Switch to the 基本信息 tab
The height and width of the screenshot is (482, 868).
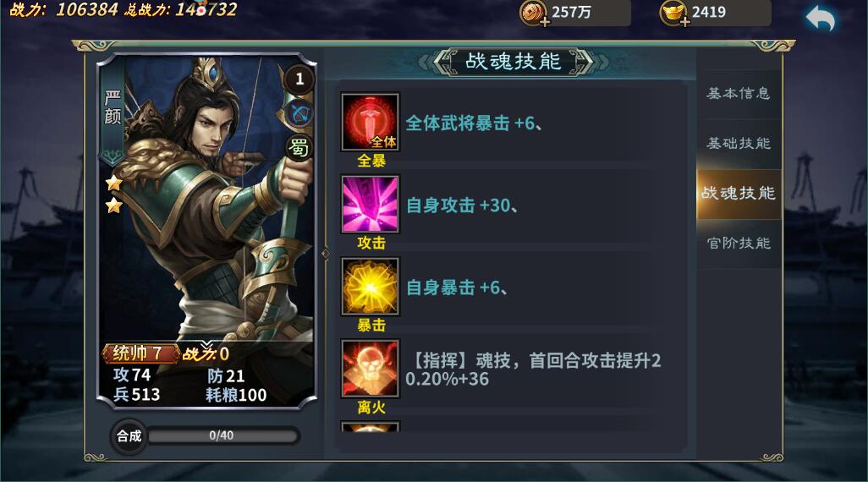pyautogui.click(x=739, y=94)
